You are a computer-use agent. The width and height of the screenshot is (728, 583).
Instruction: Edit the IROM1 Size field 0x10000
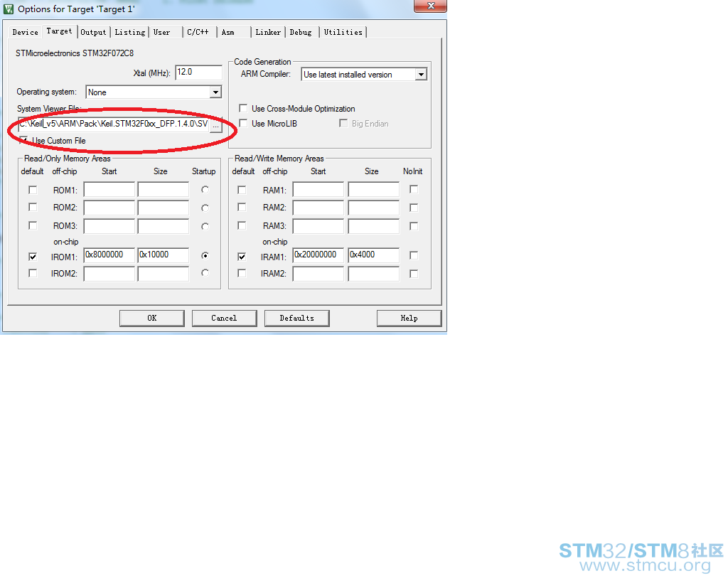point(164,255)
